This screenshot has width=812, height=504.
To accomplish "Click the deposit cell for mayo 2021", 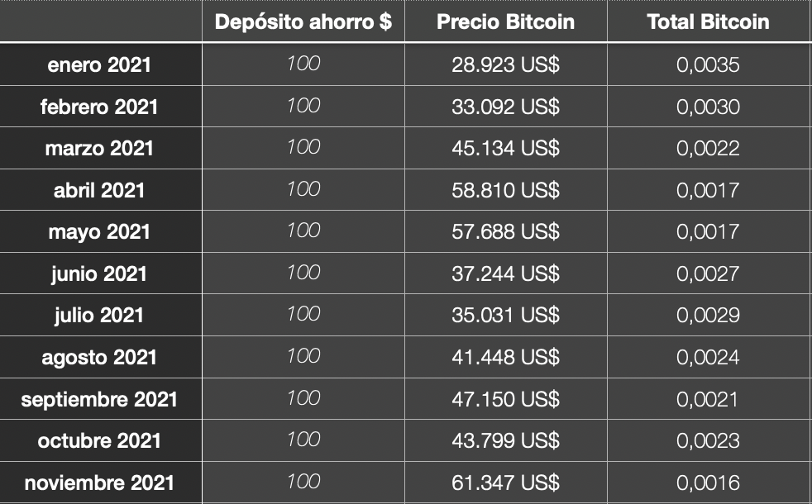I will coord(303,231).
